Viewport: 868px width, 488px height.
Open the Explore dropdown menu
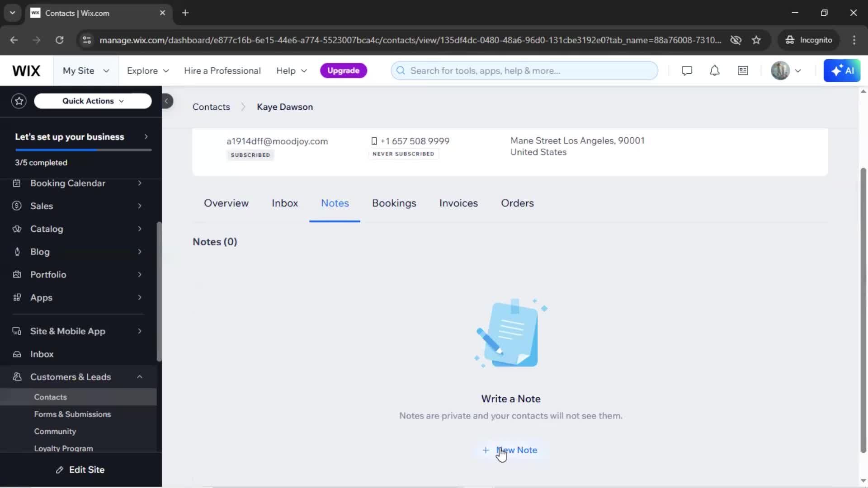[148, 71]
